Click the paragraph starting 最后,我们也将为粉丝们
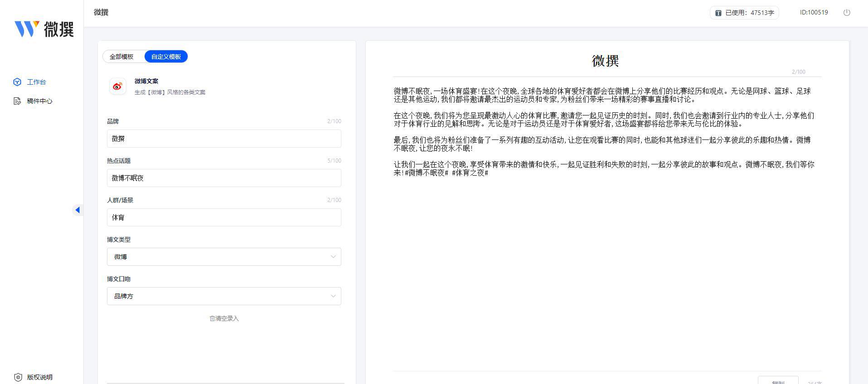This screenshot has width=868, height=384. 602,144
